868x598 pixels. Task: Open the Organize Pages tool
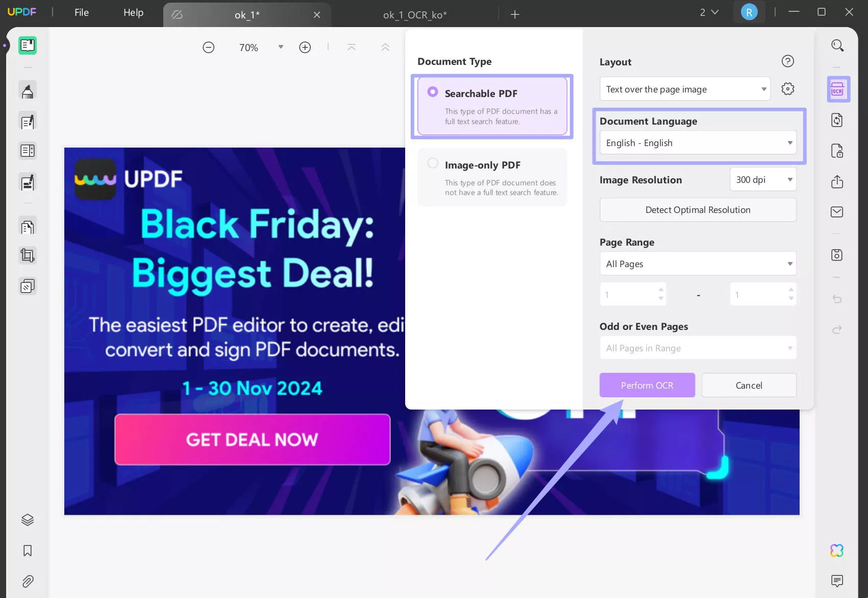point(28,226)
